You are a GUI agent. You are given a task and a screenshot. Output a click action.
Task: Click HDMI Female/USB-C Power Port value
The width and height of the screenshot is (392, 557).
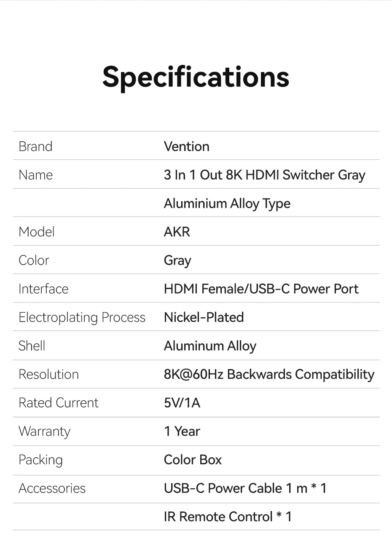click(x=261, y=289)
